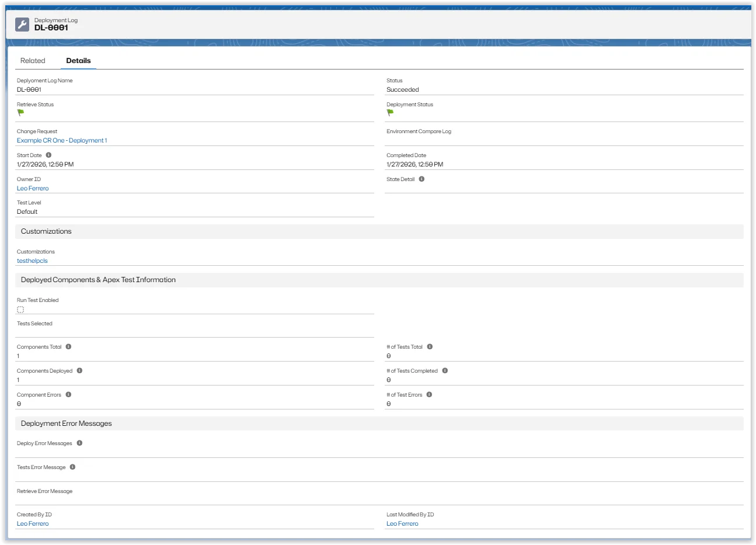Click the Components Total info icon
Viewport: 756px width, 545px height.
pyautogui.click(x=68, y=346)
